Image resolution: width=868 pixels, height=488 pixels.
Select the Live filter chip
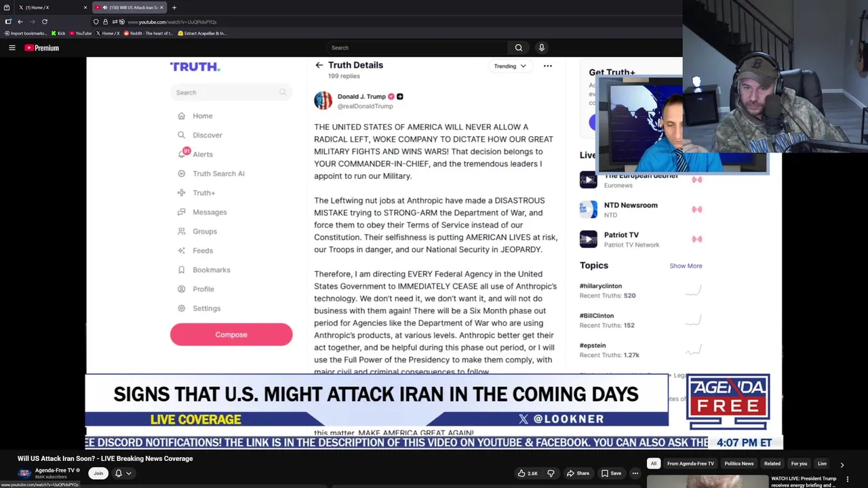point(822,464)
